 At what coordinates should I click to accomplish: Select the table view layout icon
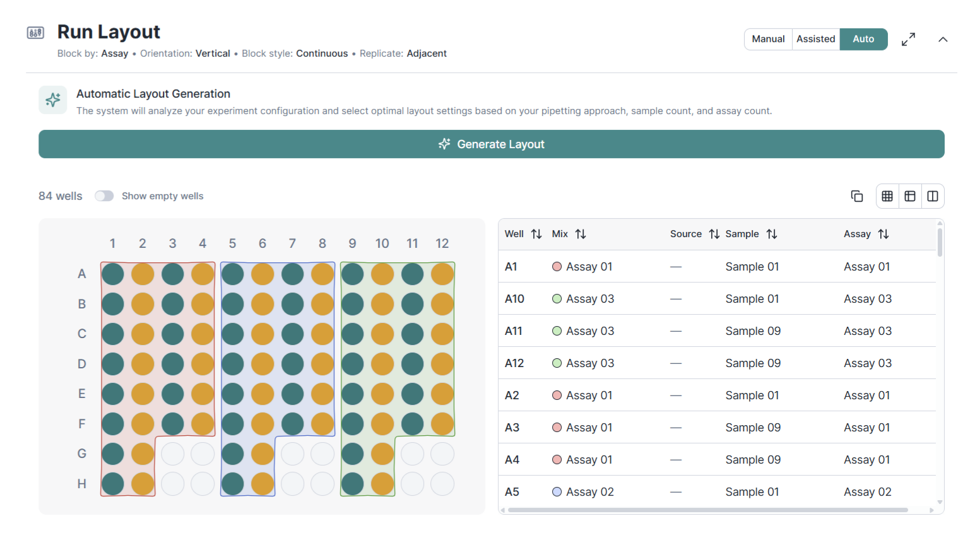(x=910, y=196)
